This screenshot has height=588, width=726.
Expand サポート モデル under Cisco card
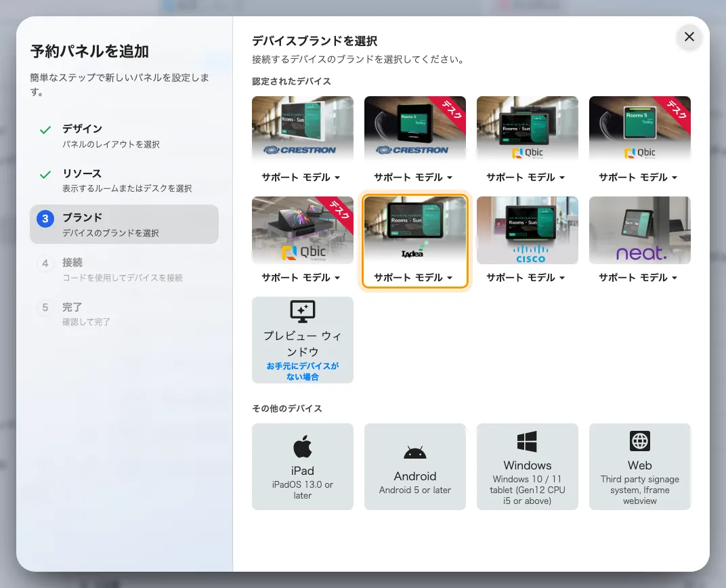tap(526, 277)
